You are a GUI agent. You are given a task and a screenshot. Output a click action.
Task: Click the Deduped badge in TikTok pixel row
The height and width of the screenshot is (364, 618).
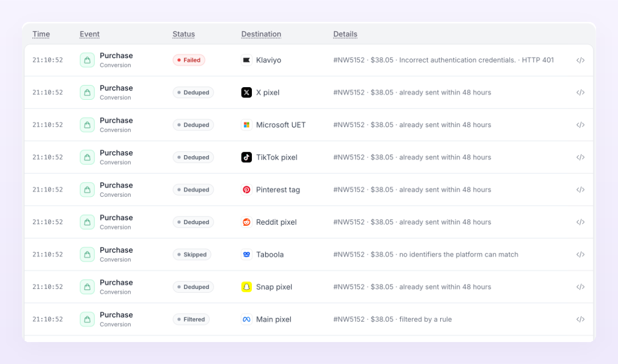193,157
